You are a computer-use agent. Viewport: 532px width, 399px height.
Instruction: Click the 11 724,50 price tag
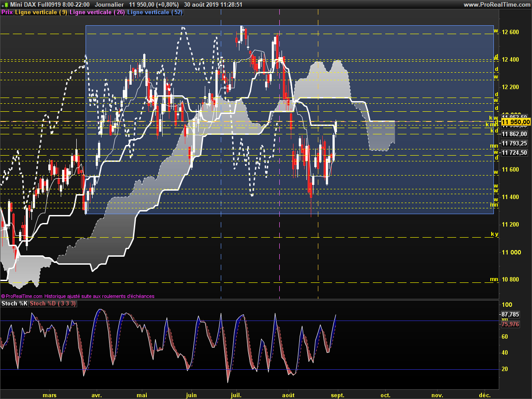[514, 153]
